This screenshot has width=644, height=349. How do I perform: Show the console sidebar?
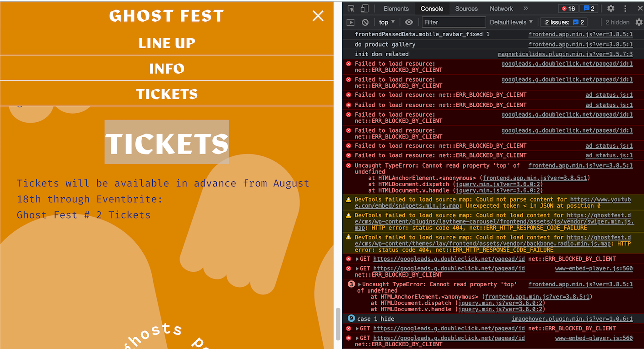coord(350,22)
